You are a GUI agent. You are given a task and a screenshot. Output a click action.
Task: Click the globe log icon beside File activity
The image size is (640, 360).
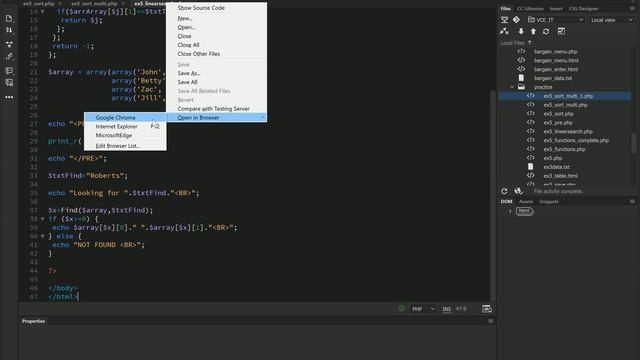click(518, 191)
